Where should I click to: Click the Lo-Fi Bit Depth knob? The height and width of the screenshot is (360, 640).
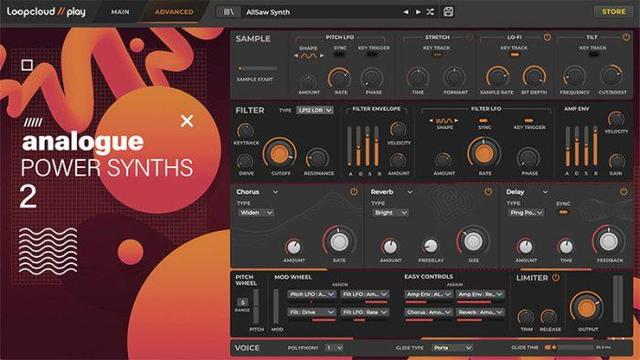[x=534, y=76]
